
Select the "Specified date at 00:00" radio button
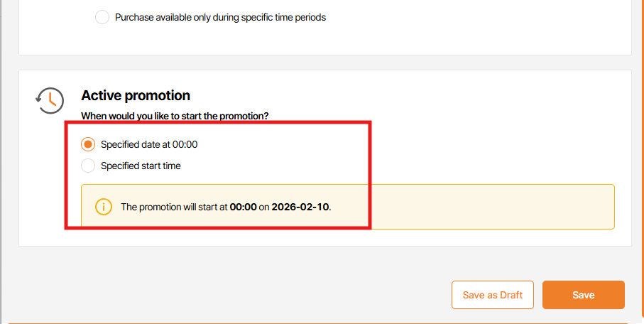[88, 144]
